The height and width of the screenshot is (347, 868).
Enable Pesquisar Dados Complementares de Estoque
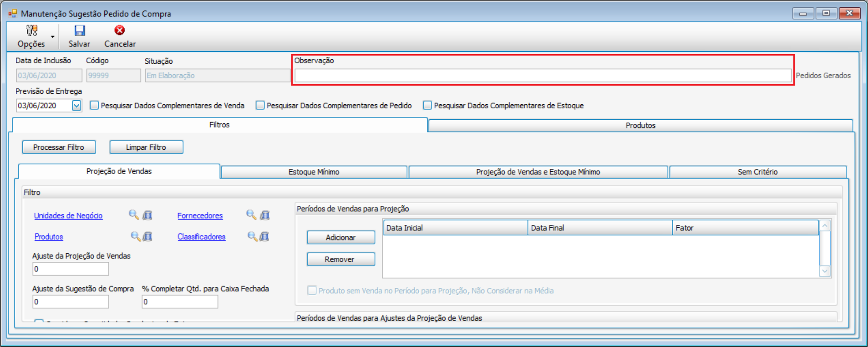point(427,105)
